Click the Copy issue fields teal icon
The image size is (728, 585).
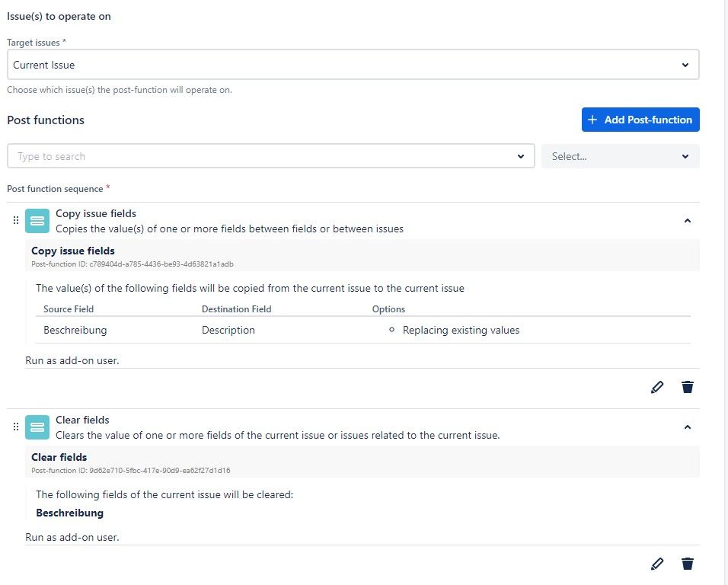[x=37, y=221]
